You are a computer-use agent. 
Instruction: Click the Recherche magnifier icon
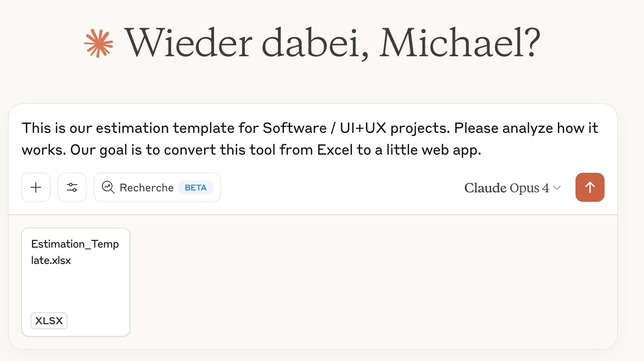pos(108,187)
